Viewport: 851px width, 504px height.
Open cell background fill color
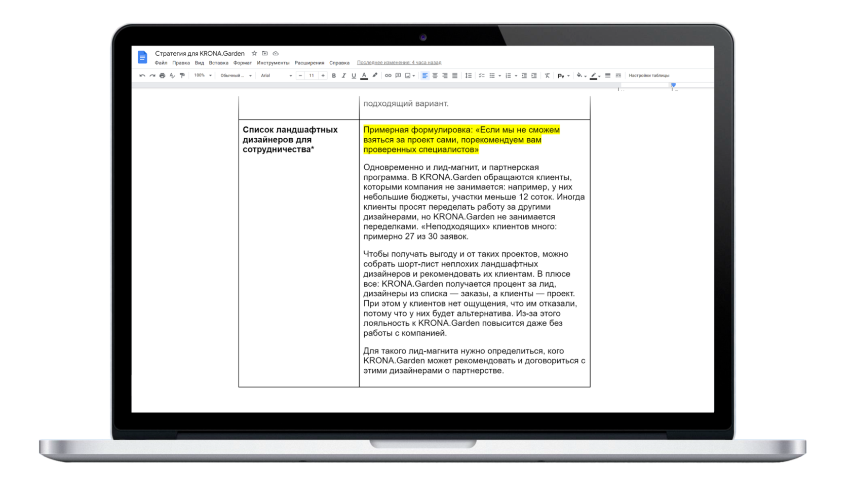pyautogui.click(x=579, y=75)
